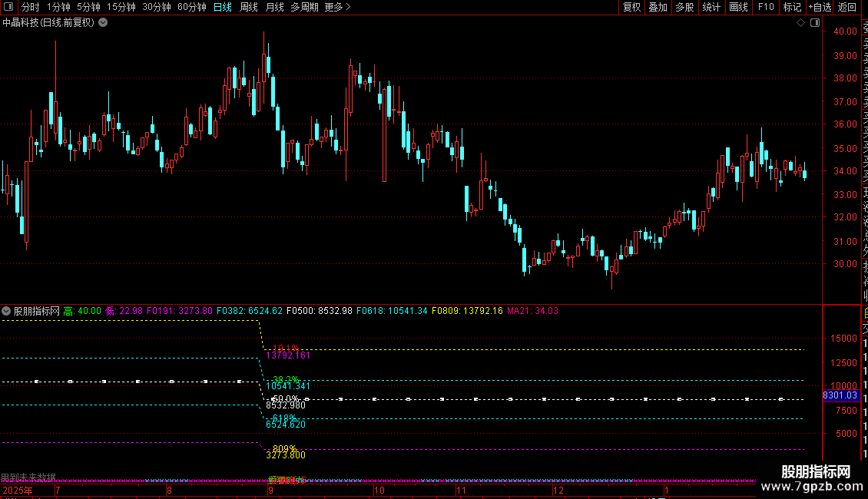Open the 多周期 multi-period view

(x=304, y=7)
